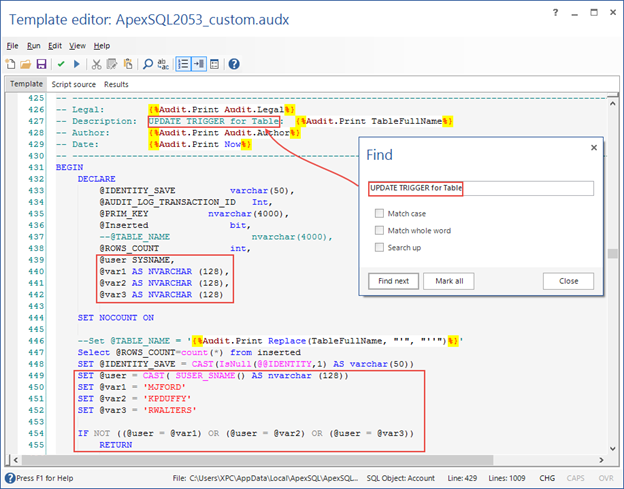Click the vertical scrollbar thumb
This screenshot has height=489, width=624.
(x=613, y=253)
